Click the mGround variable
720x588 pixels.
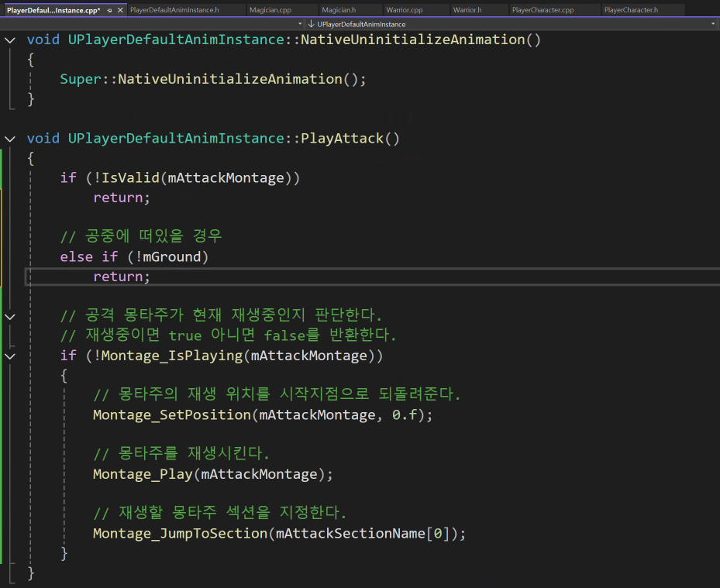click(172, 257)
